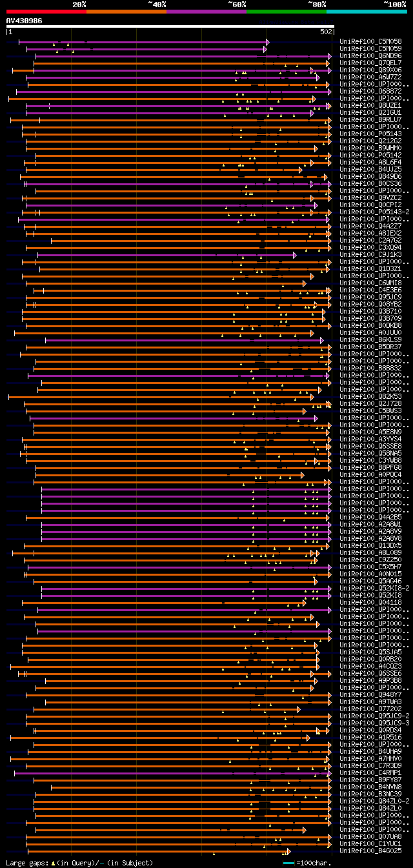
Task: Select the UniRef100_A5E8N9 label
Action: [370, 432]
